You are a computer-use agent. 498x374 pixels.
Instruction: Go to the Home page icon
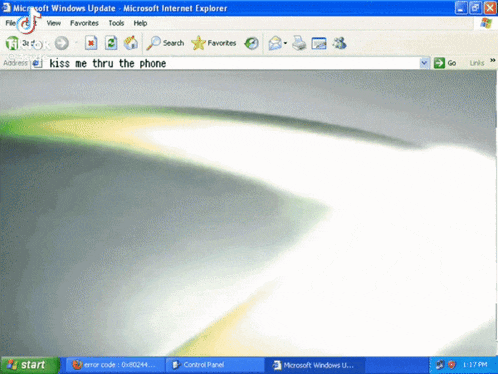click(x=131, y=43)
